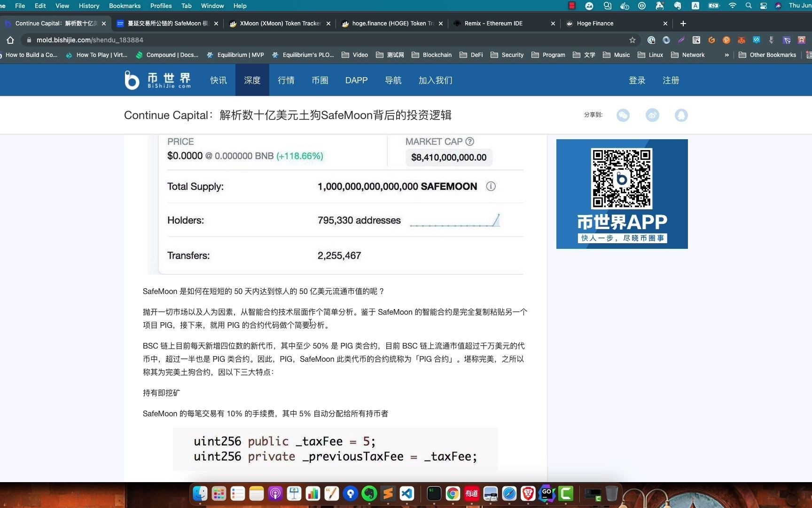View the Total Supply info icon

point(491,186)
